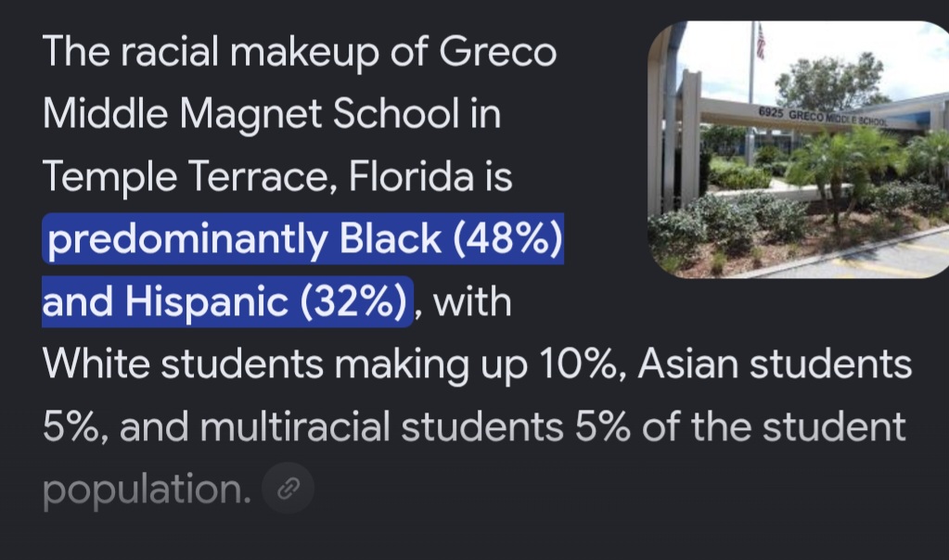Click the highlighted phrase "predominantly Black (48%)"
949x560 pixels.
(305, 238)
